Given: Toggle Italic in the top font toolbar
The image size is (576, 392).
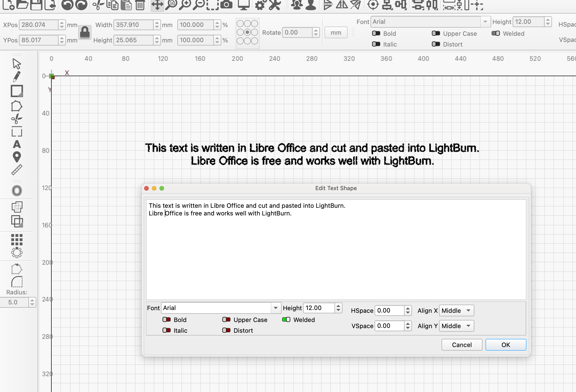Looking at the screenshot, I should pos(376,44).
